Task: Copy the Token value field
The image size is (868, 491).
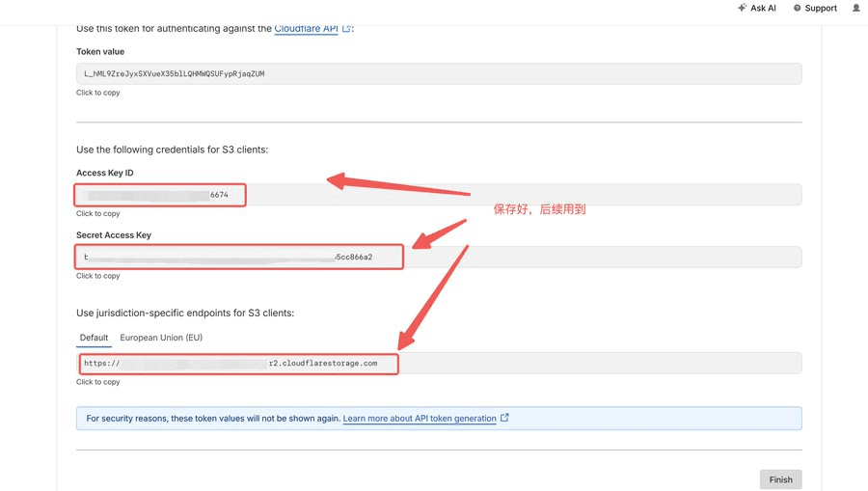Action: pos(439,73)
